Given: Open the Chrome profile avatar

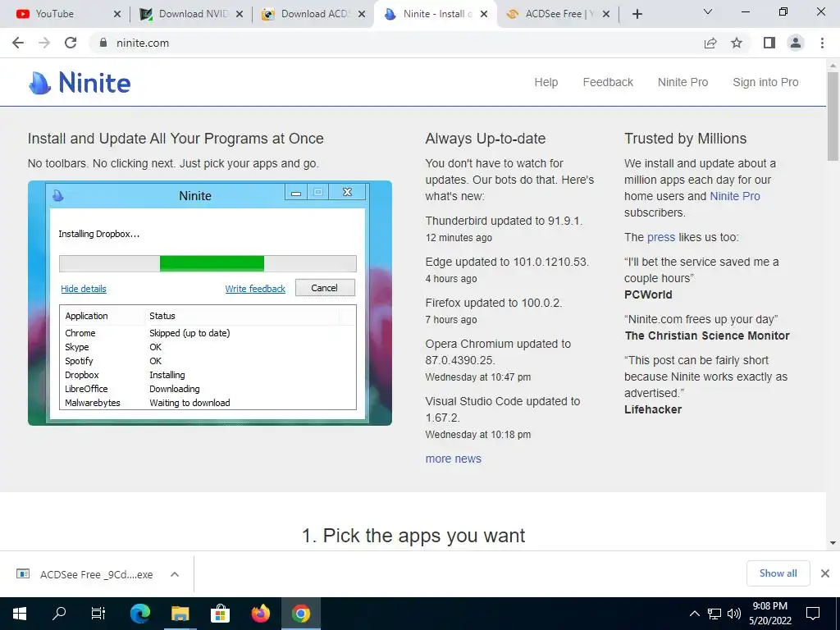Looking at the screenshot, I should [796, 43].
